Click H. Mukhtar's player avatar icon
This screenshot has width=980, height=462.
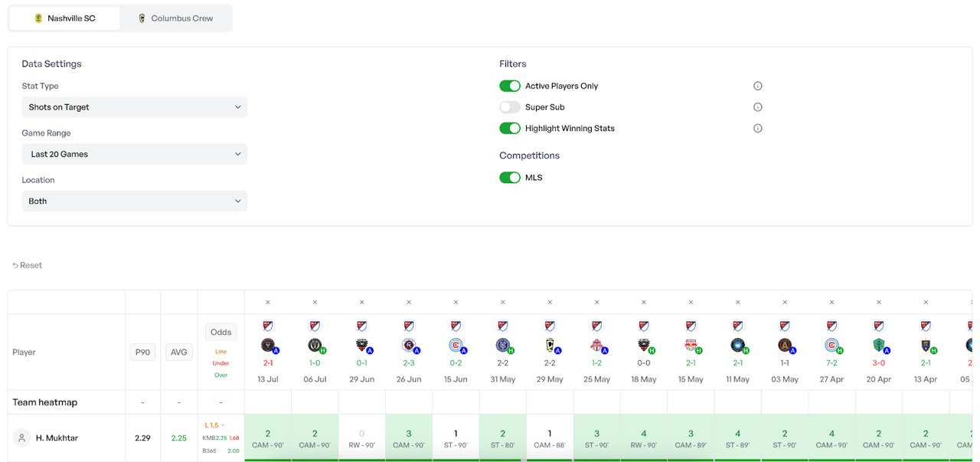21,438
